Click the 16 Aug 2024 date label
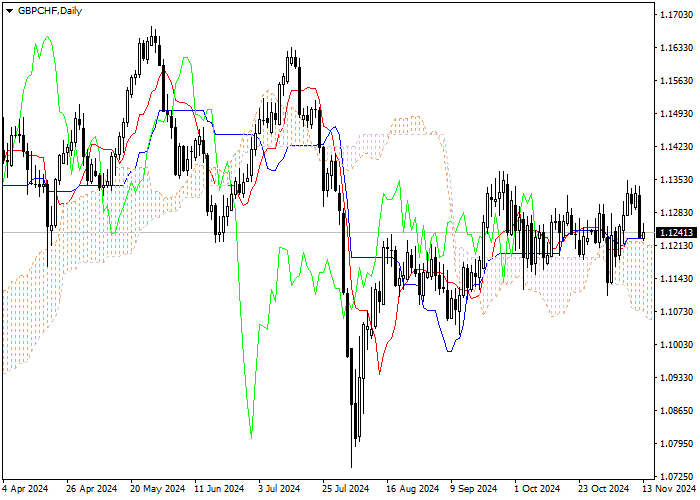700x500 pixels. point(413,489)
